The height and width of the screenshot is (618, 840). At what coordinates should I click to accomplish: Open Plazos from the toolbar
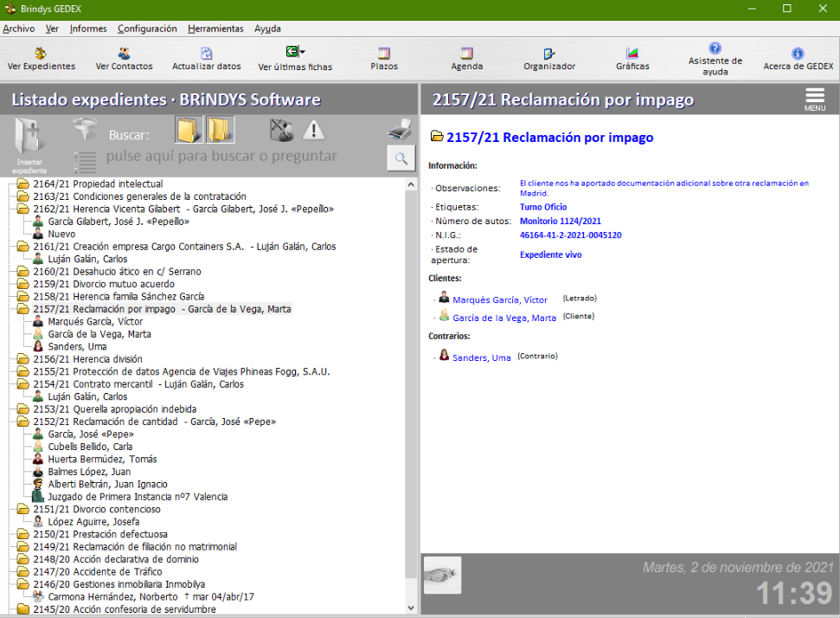click(x=384, y=59)
